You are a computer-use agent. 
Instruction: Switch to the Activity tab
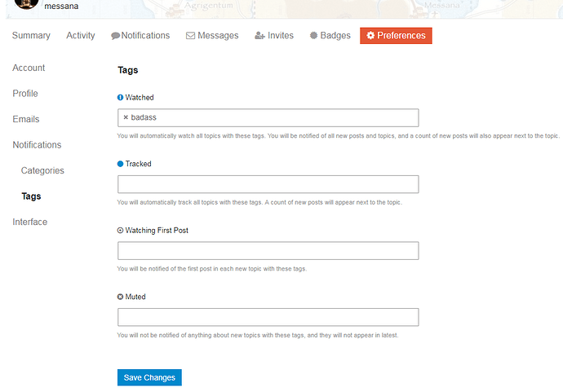(81, 36)
